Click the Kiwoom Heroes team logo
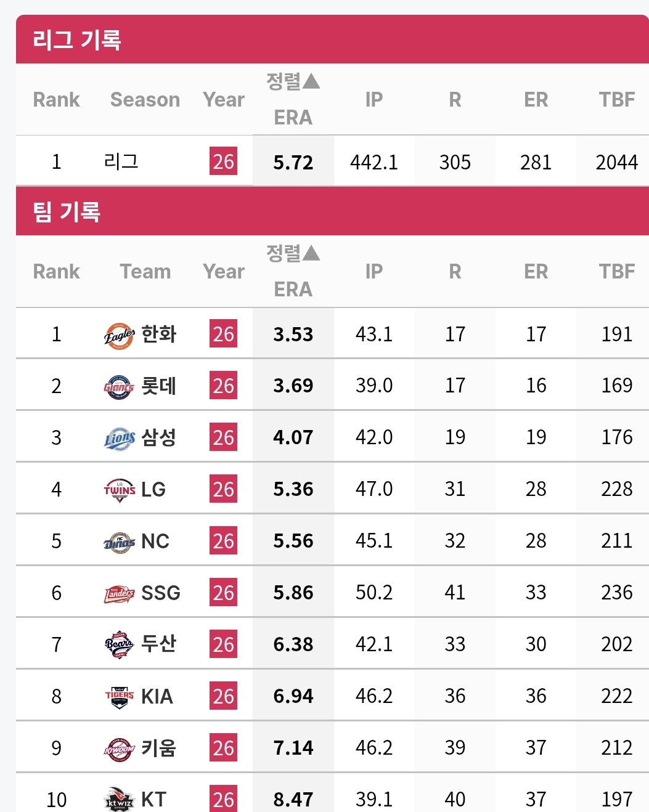649x812 pixels. [119, 749]
